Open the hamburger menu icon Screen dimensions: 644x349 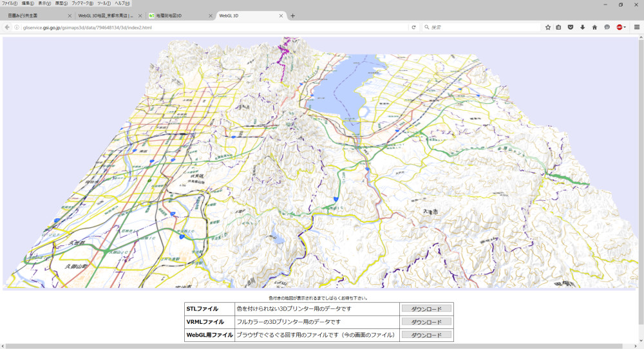pos(637,27)
